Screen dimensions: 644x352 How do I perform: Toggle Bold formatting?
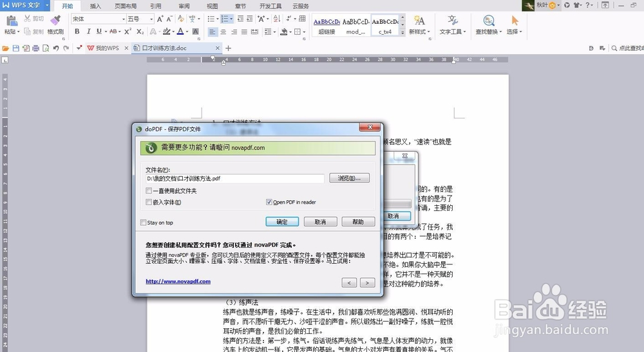click(x=77, y=32)
